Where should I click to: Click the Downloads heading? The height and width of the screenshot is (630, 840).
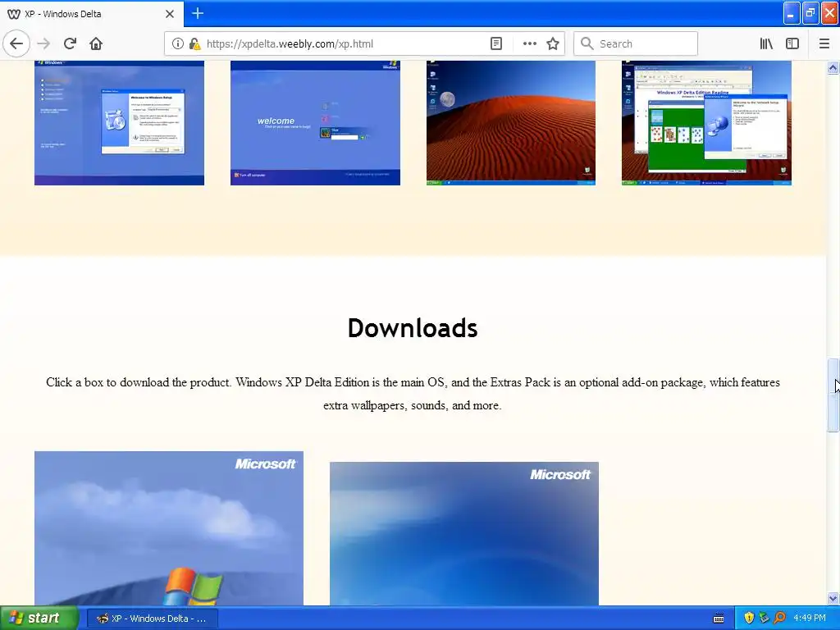pyautogui.click(x=413, y=328)
